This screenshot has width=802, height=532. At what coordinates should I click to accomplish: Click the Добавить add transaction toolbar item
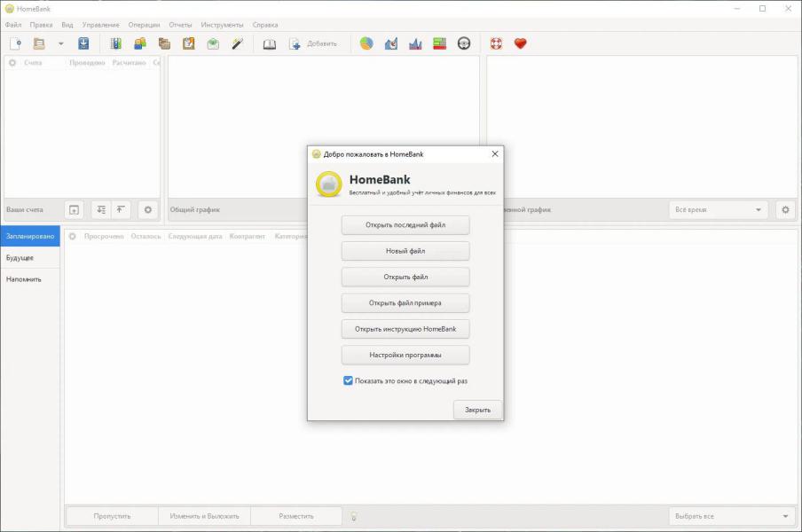click(x=313, y=44)
